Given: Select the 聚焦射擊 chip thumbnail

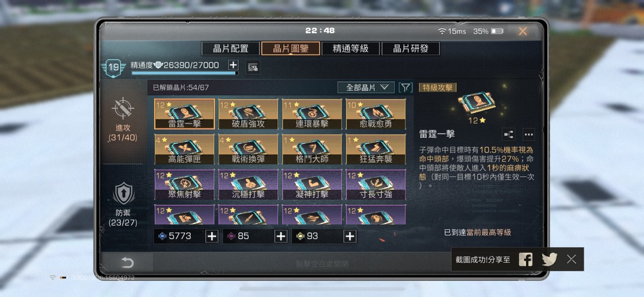Looking at the screenshot, I should pyautogui.click(x=184, y=184).
